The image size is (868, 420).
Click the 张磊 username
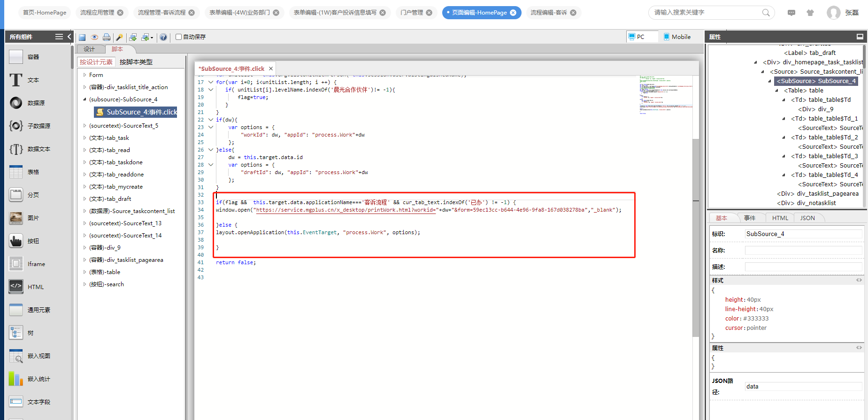[x=852, y=13]
